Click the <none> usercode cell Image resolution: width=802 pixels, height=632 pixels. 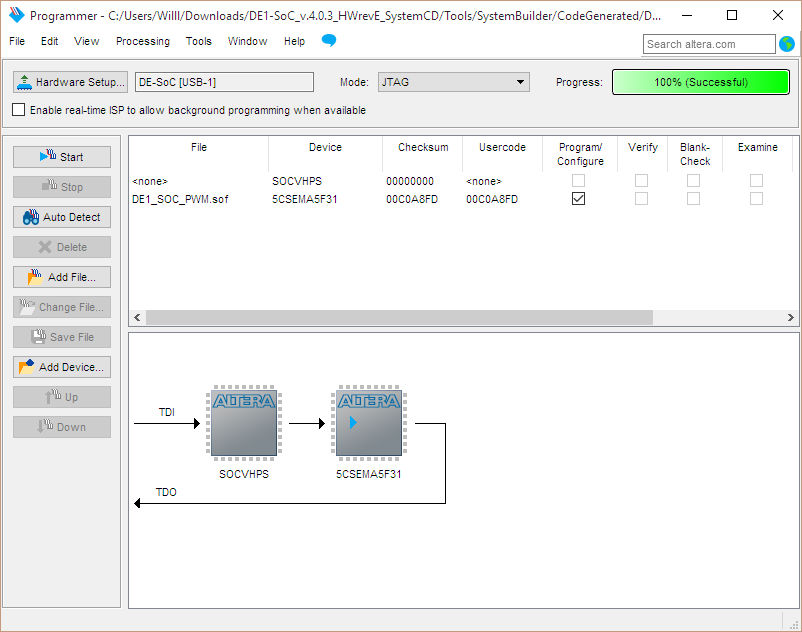pos(484,181)
